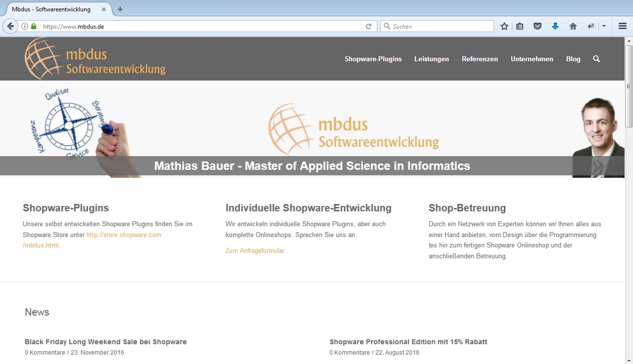Save page to Pocket icon
Image resolution: width=633 pixels, height=364 pixels.
tap(538, 26)
